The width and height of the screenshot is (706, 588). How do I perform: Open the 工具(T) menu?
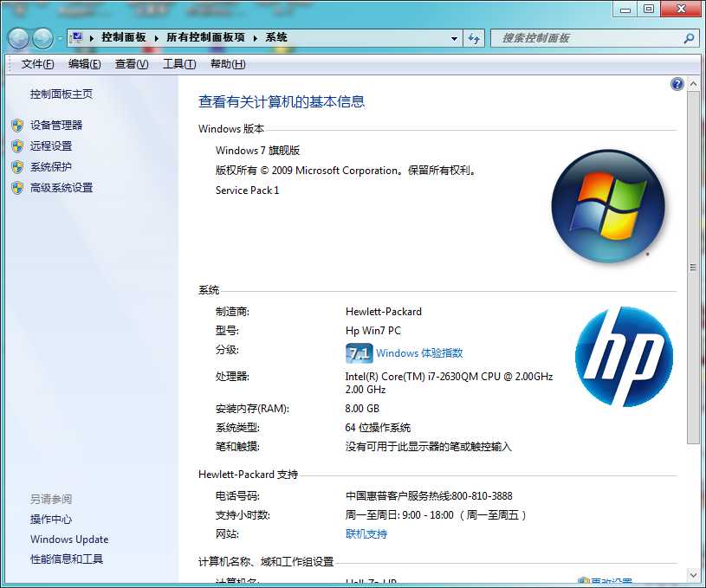pyautogui.click(x=179, y=64)
